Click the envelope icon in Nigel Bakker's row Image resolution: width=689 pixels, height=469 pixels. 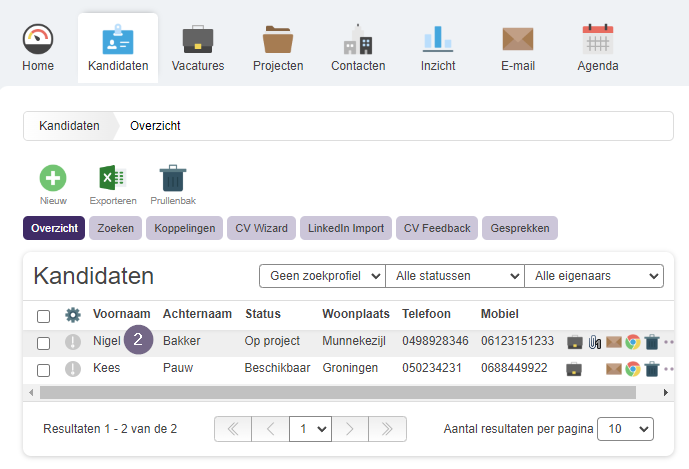coord(614,342)
